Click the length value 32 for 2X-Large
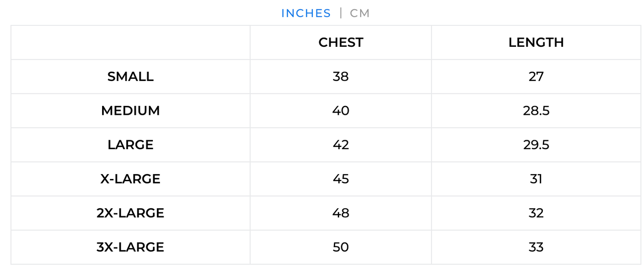 (536, 213)
